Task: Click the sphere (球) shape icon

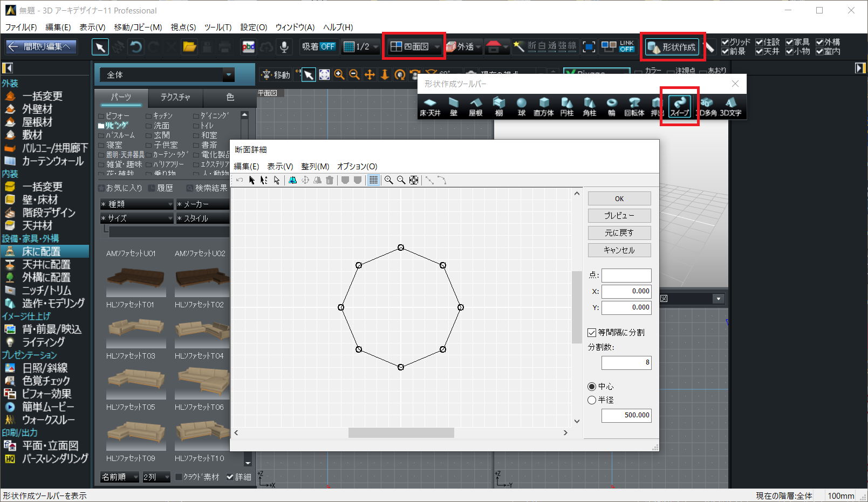Action: tap(521, 106)
